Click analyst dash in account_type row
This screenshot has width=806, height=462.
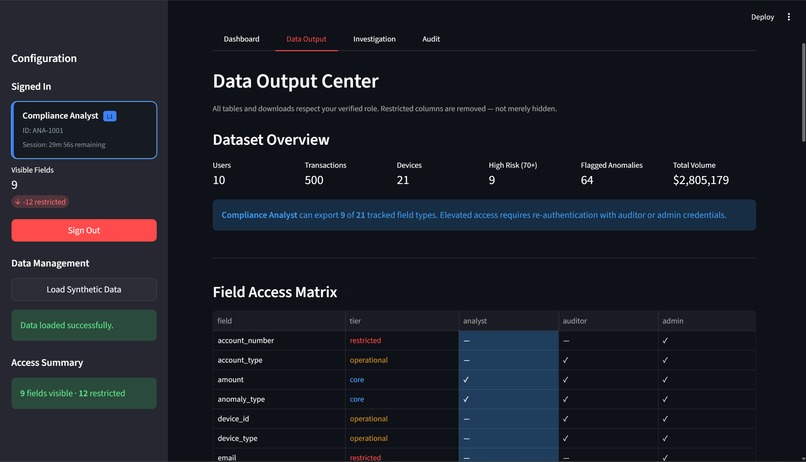(x=466, y=360)
